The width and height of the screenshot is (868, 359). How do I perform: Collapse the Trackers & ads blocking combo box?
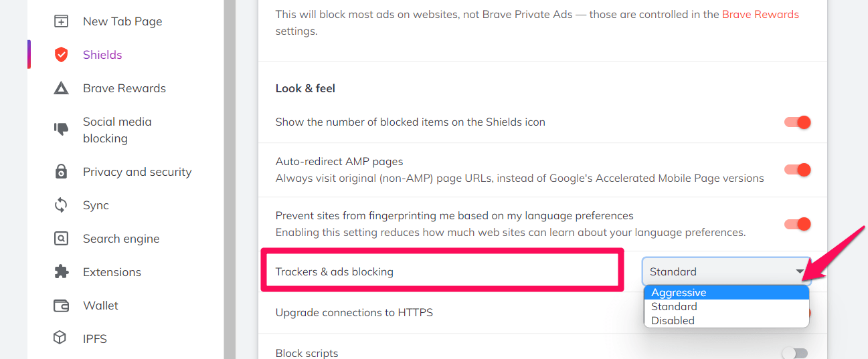tap(726, 271)
